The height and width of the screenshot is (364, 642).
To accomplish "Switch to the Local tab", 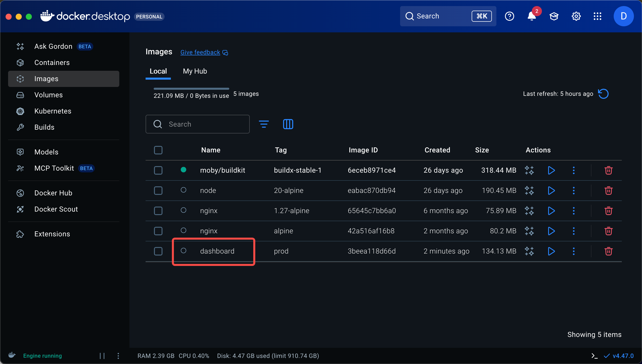I will tap(158, 71).
